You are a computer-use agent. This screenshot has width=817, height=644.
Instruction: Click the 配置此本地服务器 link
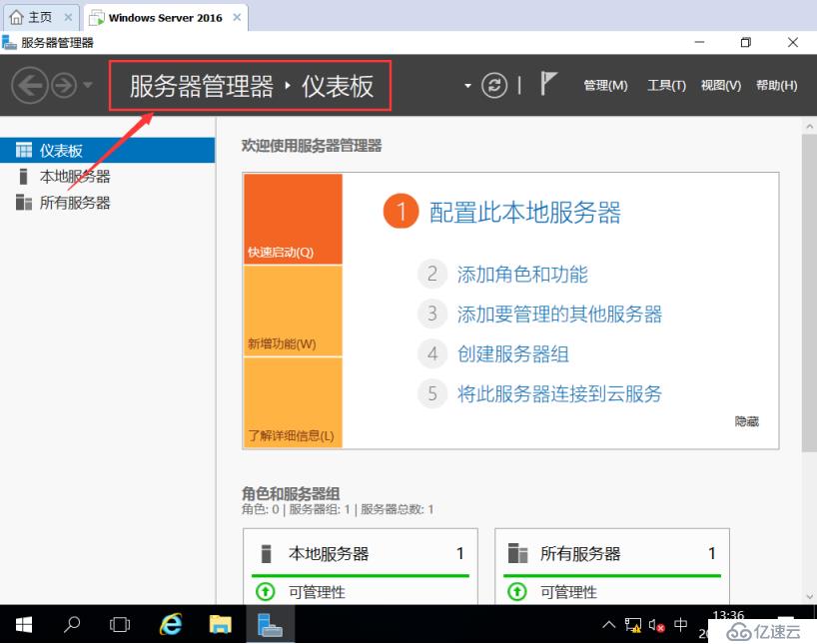(524, 212)
